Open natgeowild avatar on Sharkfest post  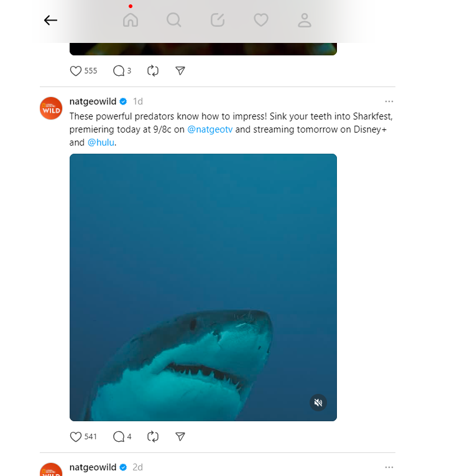(51, 108)
